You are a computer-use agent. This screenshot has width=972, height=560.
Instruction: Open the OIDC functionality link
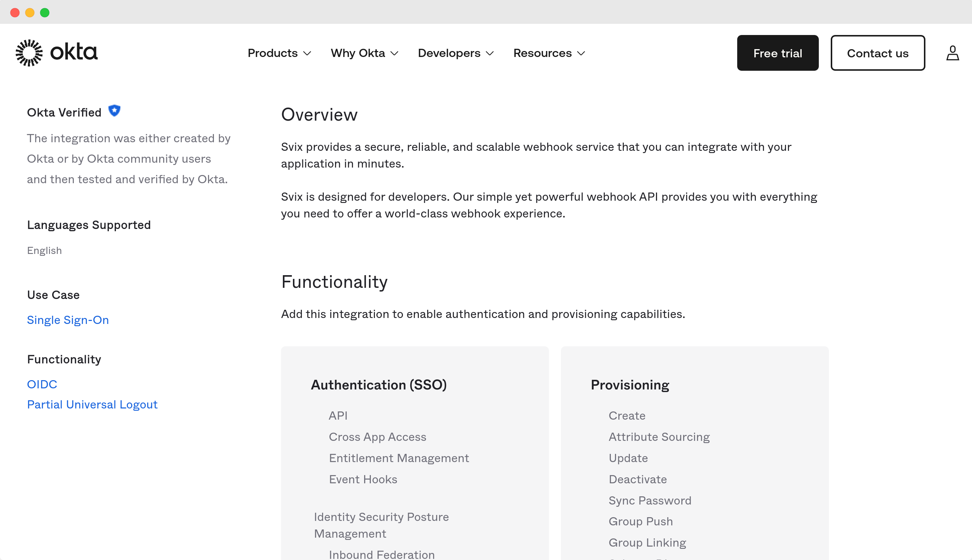[42, 384]
